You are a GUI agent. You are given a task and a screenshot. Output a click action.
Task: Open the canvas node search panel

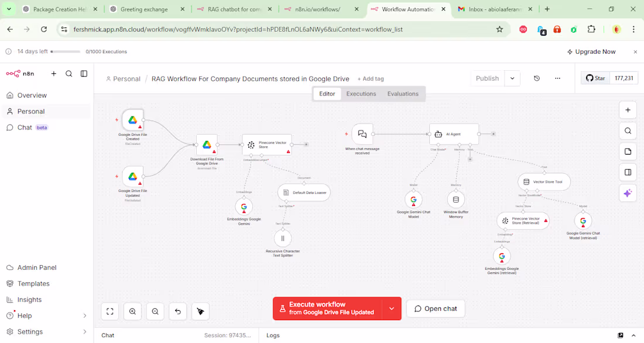coord(628,131)
